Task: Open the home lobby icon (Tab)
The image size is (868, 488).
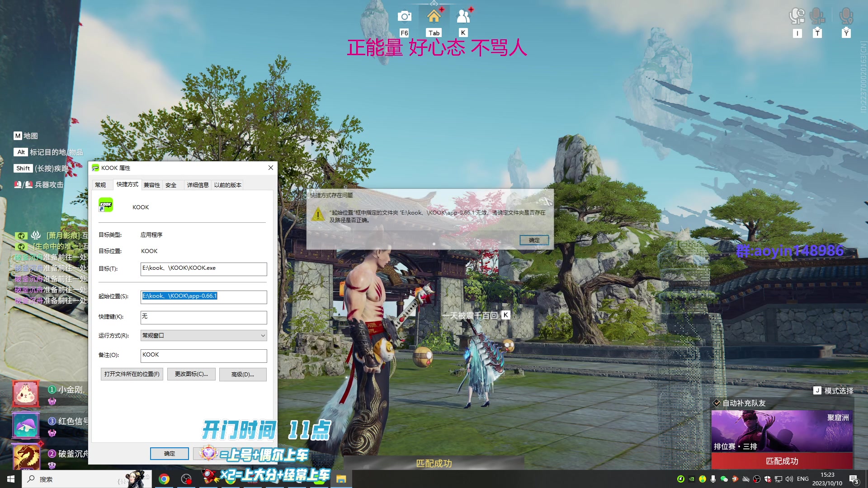Action: pyautogui.click(x=434, y=17)
